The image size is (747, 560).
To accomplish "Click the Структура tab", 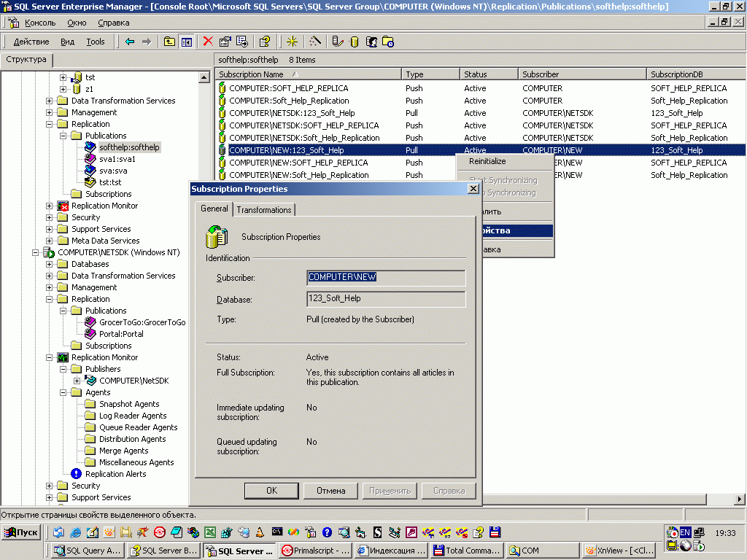I will [26, 60].
